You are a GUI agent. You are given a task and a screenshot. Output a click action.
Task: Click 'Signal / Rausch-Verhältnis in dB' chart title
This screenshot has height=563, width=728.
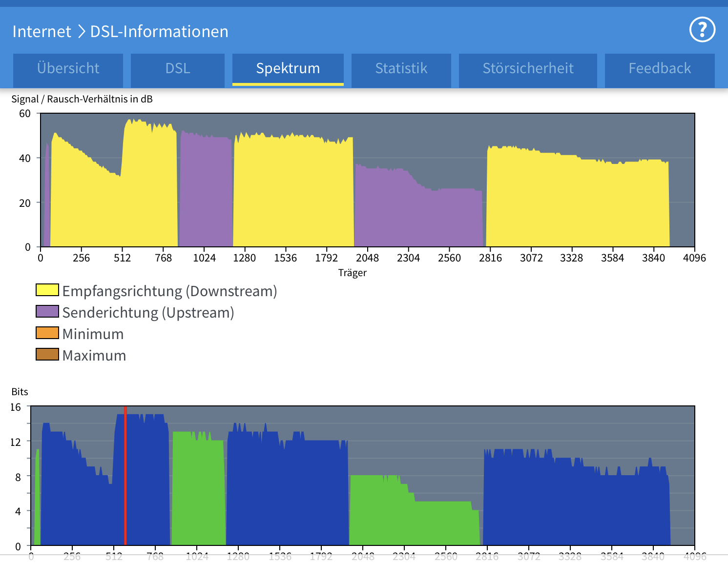[x=82, y=99]
